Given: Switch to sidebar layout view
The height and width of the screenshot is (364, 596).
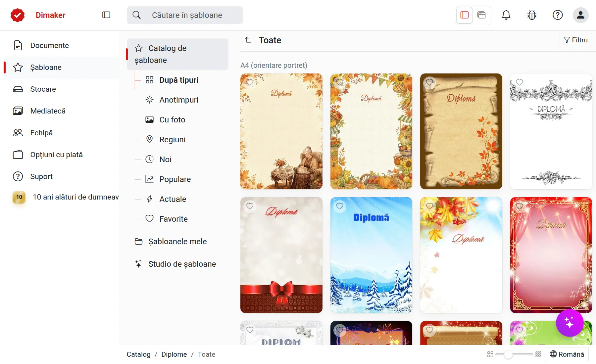Looking at the screenshot, I should [464, 15].
